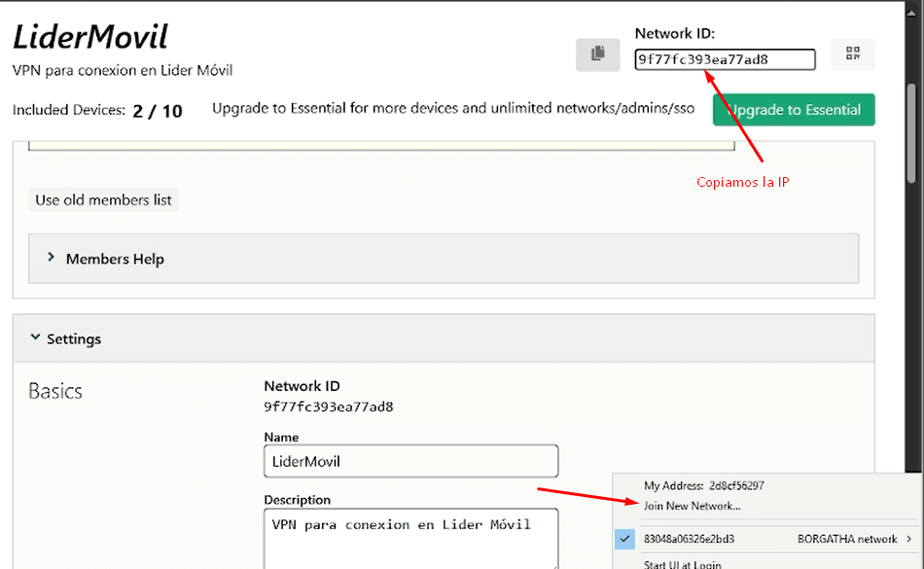Collapse the Settings section
The height and width of the screenshot is (569, 924).
coord(35,338)
